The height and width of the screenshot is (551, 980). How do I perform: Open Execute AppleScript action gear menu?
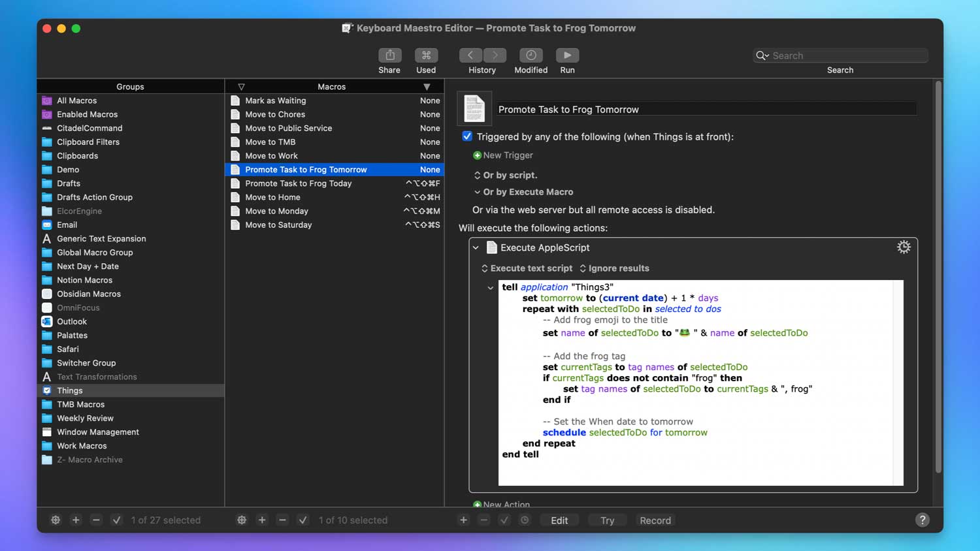pos(904,247)
